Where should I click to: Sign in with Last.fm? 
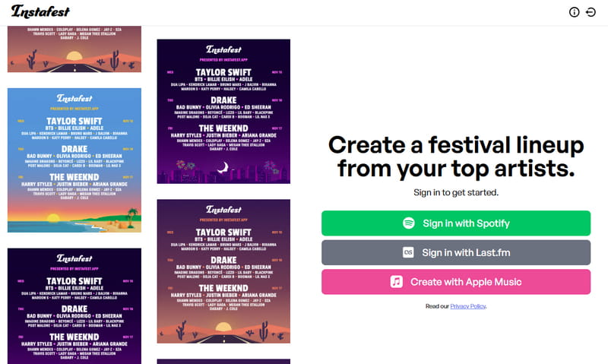click(455, 253)
